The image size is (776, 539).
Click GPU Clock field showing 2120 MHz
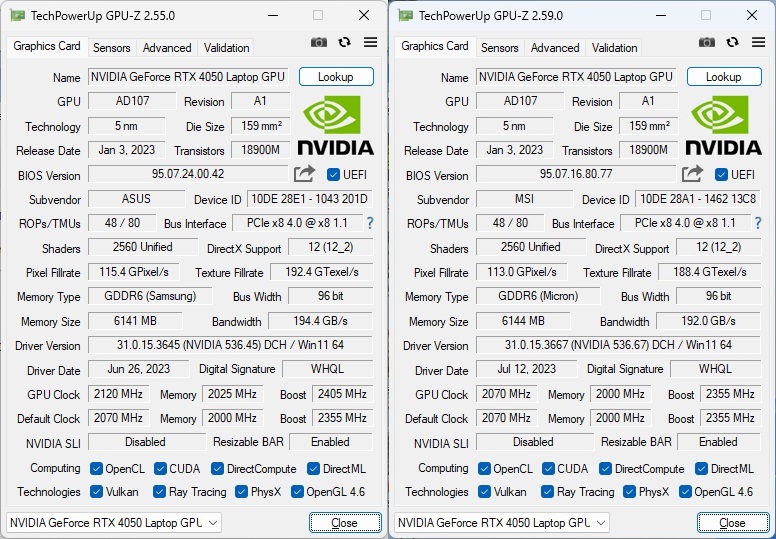pyautogui.click(x=118, y=394)
